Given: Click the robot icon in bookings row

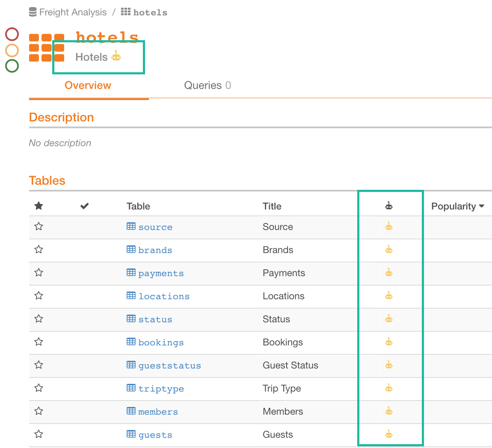Looking at the screenshot, I should tap(389, 342).
